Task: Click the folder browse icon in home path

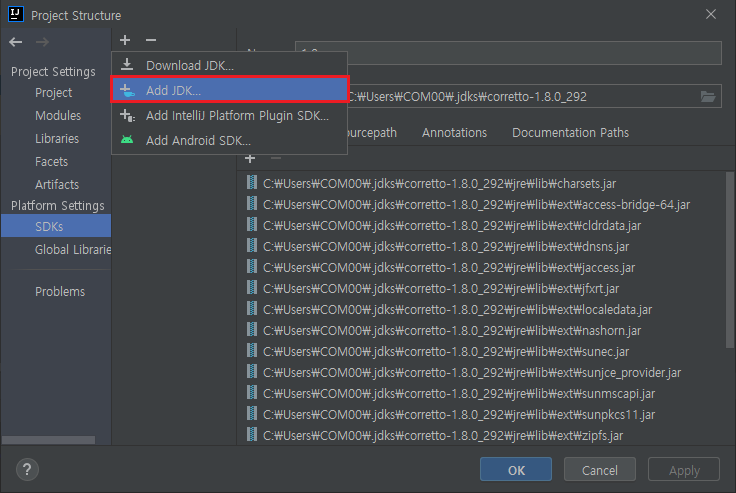Action: tap(708, 97)
